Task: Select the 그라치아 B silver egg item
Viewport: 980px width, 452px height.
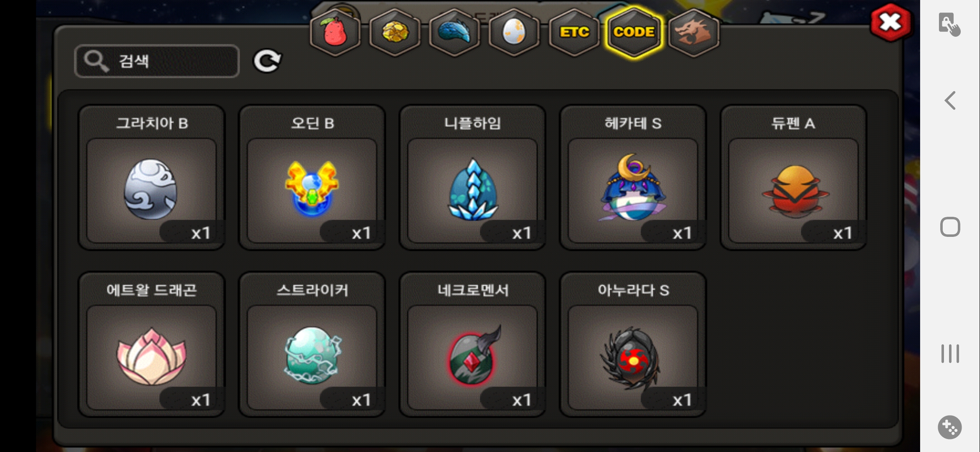Action: 152,177
